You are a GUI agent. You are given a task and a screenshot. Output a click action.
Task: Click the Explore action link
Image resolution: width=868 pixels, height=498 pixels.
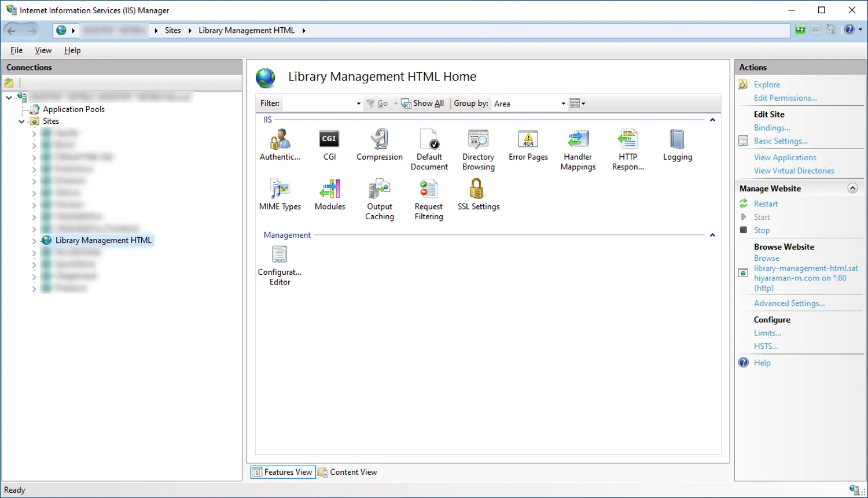pyautogui.click(x=767, y=84)
